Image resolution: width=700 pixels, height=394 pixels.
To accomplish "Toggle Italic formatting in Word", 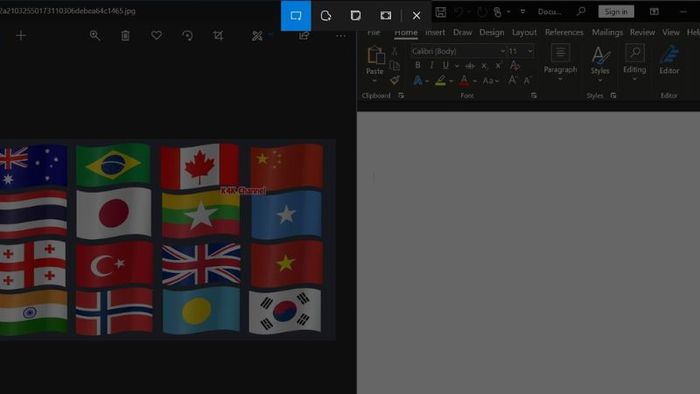I will tap(432, 66).
